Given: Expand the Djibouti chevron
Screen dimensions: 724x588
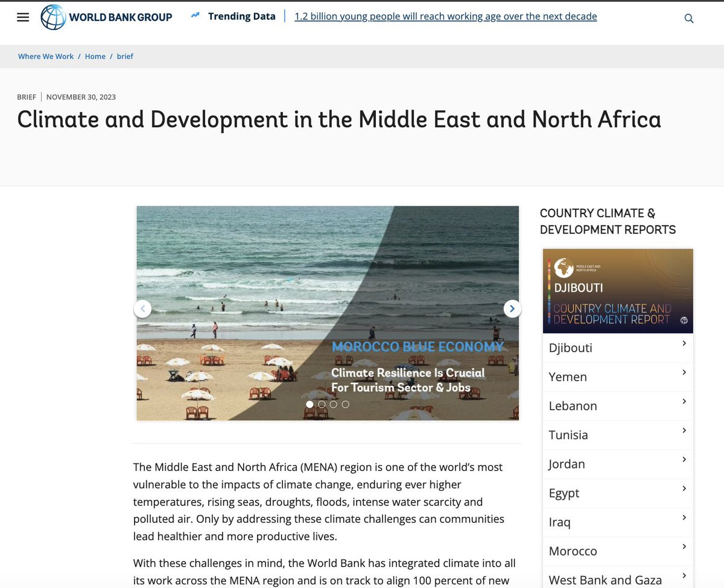Looking at the screenshot, I should [684, 343].
